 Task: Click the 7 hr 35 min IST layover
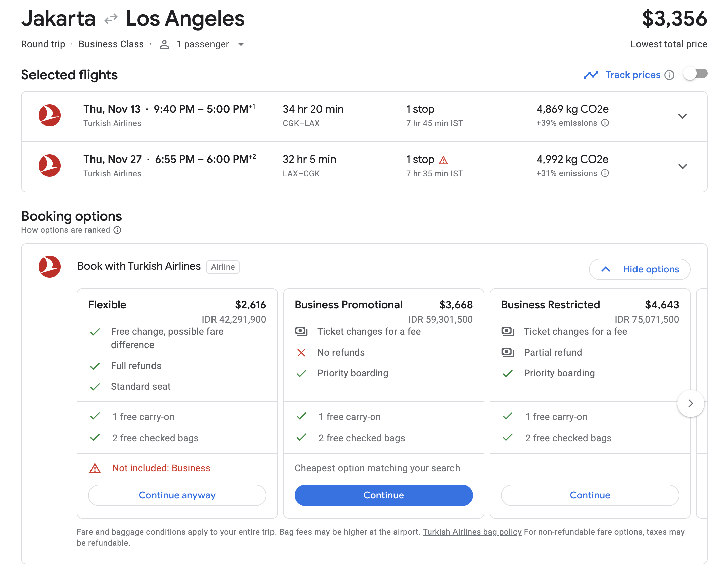tap(434, 174)
